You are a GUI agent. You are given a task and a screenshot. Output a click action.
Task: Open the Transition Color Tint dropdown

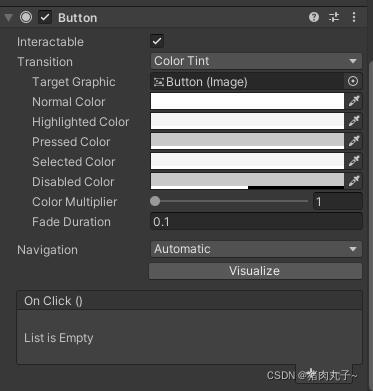pos(256,61)
